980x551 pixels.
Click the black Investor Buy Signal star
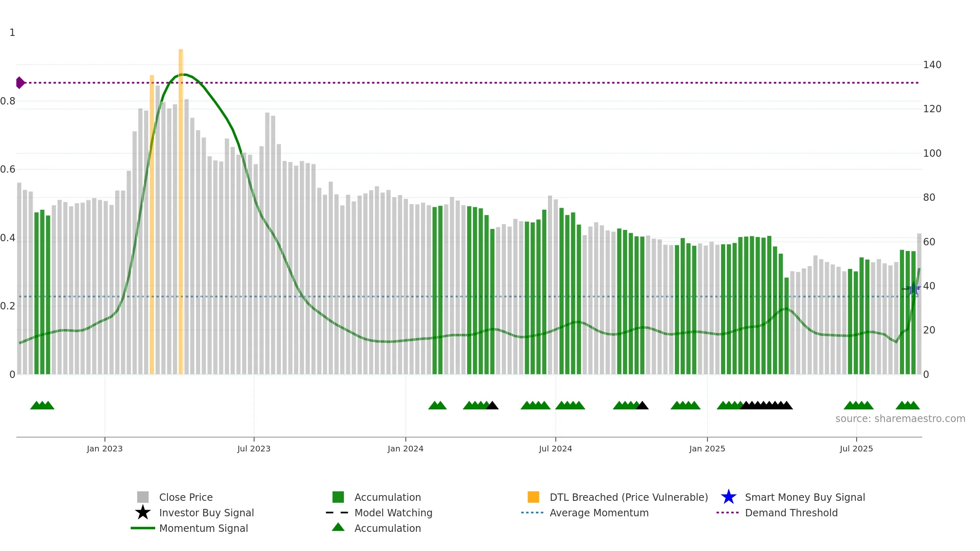(x=143, y=513)
